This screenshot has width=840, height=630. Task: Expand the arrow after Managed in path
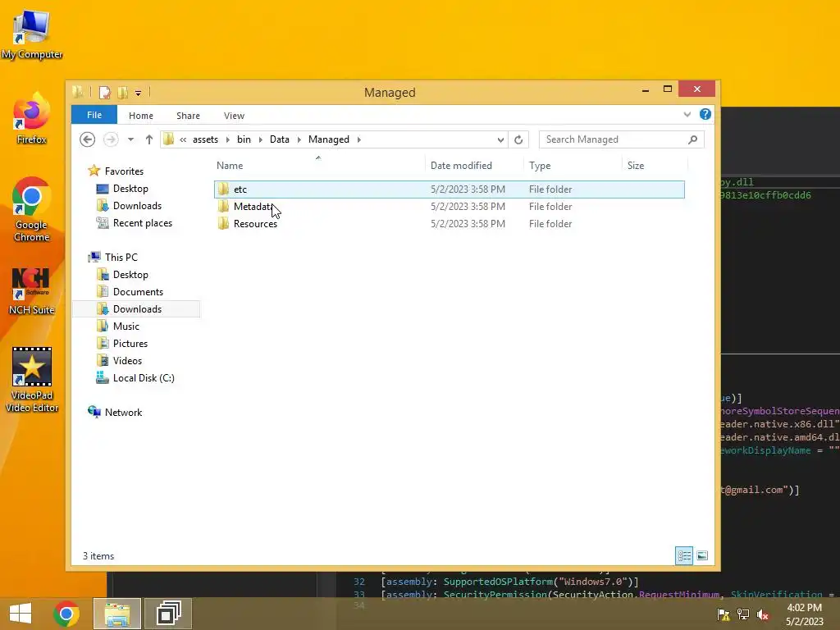[359, 139]
